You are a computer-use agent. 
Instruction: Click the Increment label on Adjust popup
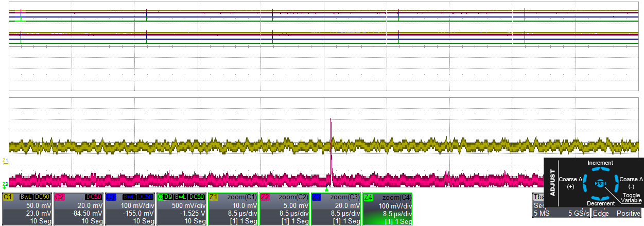click(x=600, y=163)
